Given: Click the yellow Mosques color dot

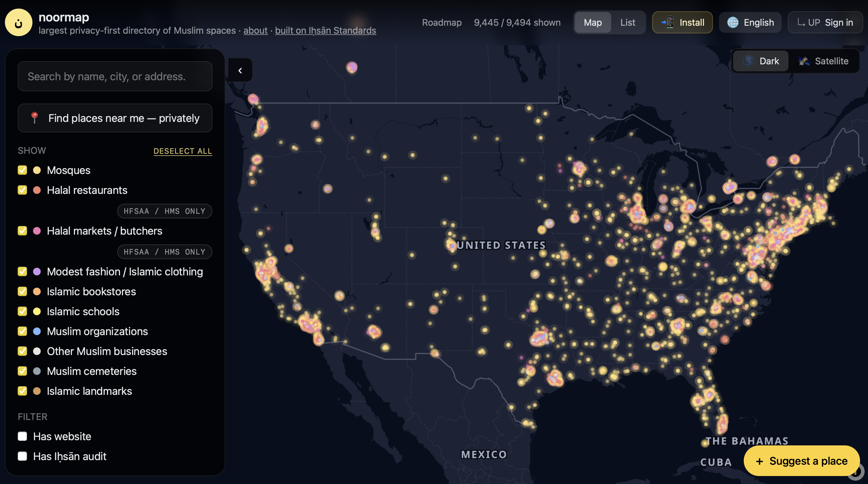Looking at the screenshot, I should click(x=37, y=170).
